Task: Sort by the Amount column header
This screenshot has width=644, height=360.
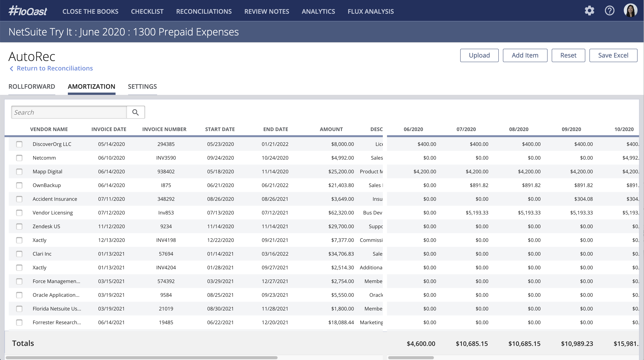Action: point(331,129)
